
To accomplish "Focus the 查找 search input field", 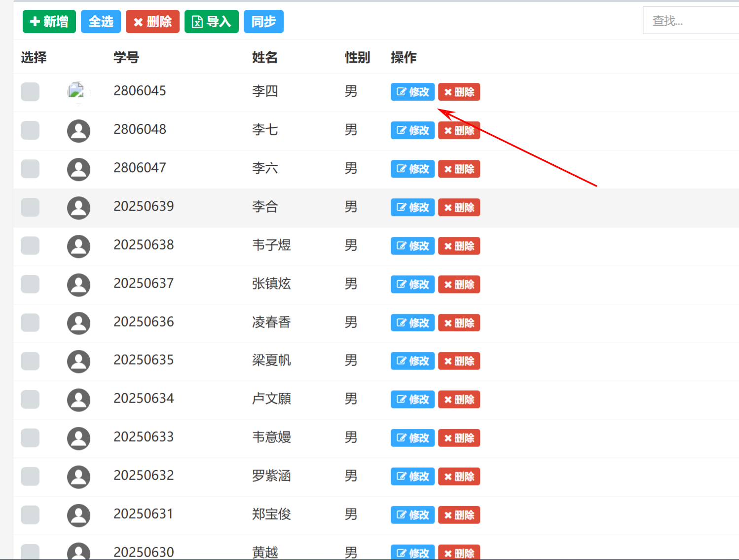I will pos(691,21).
